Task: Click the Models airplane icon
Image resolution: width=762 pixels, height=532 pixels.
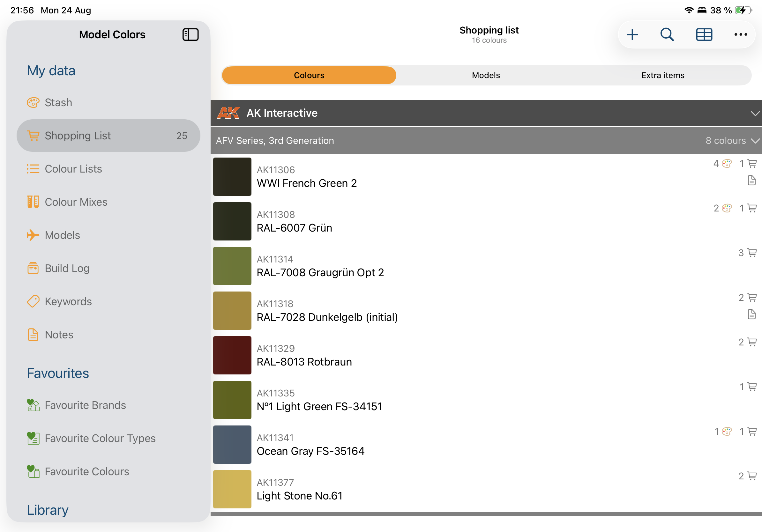Action: point(33,235)
